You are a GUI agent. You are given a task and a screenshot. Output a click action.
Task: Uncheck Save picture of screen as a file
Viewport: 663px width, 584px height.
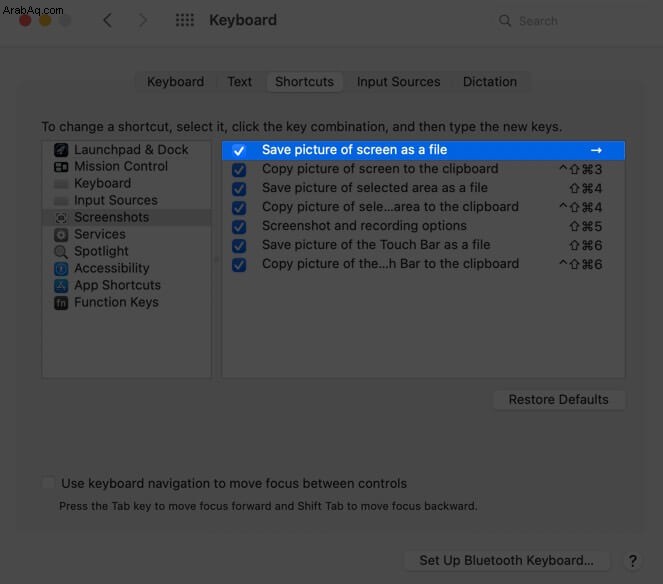[239, 151]
